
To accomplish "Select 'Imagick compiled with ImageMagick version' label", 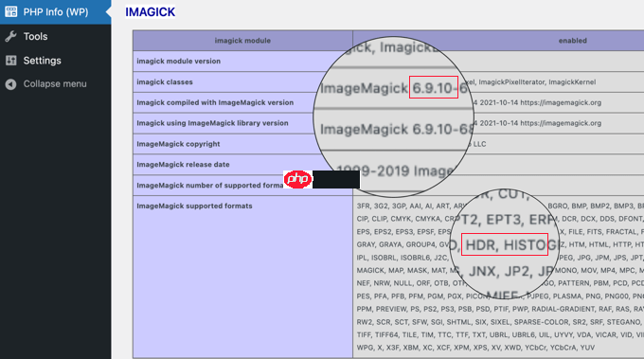I will 215,102.
